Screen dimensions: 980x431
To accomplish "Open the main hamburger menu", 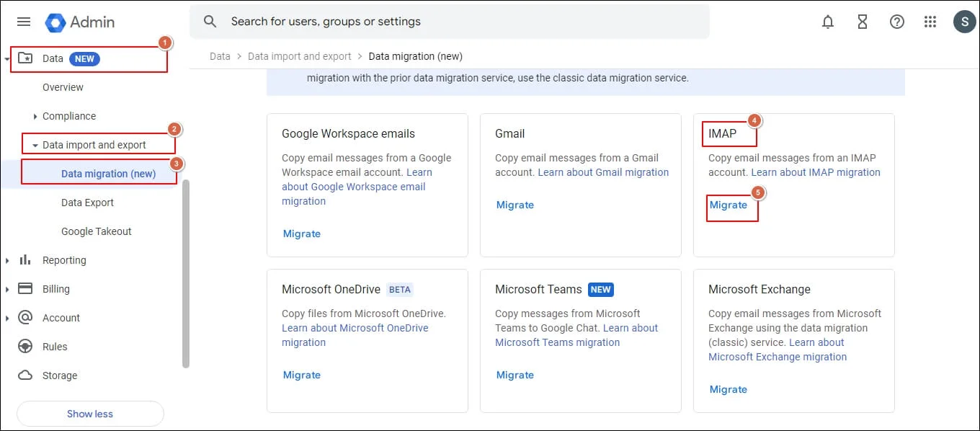I will [24, 22].
